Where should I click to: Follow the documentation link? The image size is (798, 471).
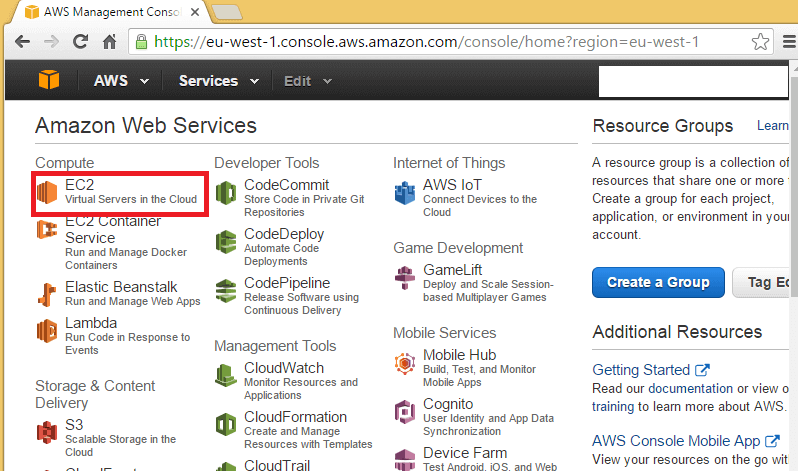[x=690, y=389]
